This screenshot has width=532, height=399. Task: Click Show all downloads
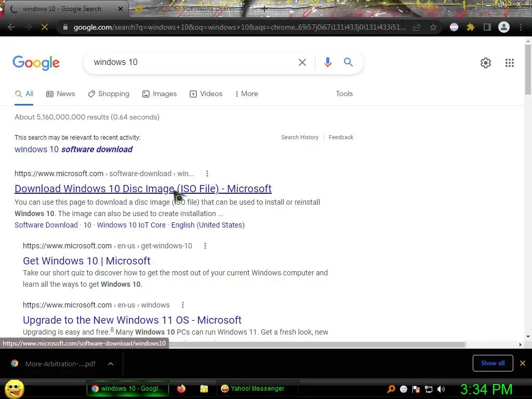tap(493, 363)
